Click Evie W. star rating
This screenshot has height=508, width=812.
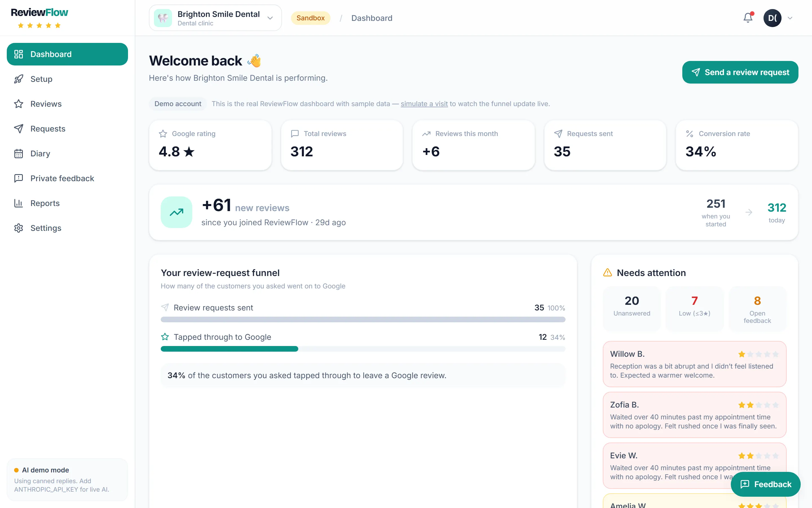coord(758,456)
